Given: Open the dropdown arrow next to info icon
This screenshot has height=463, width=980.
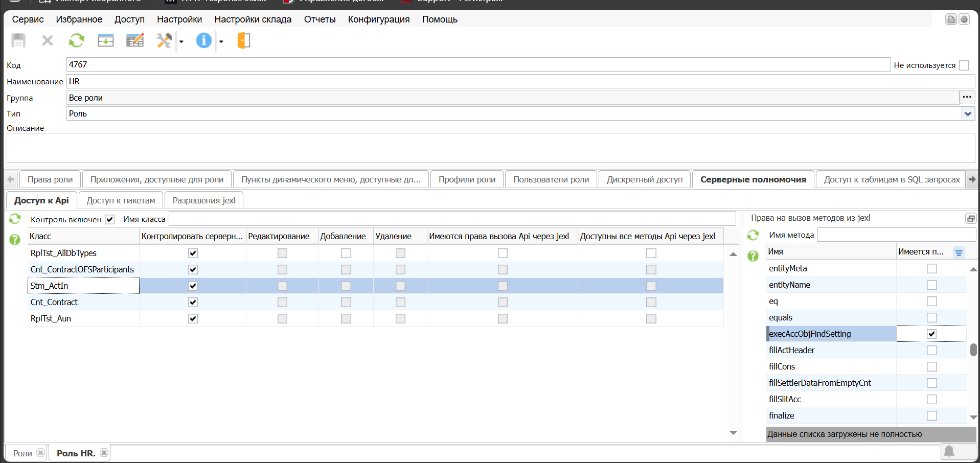Looking at the screenshot, I should point(221,42).
